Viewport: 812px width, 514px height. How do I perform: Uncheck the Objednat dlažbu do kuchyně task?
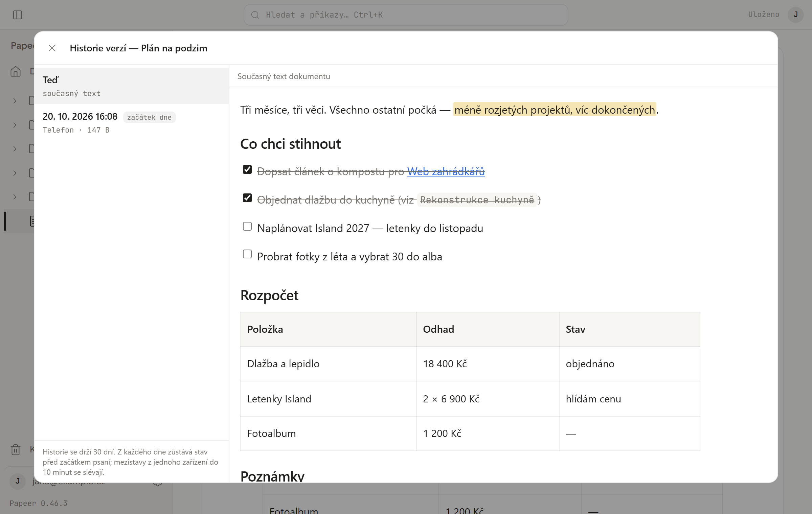coord(247,198)
